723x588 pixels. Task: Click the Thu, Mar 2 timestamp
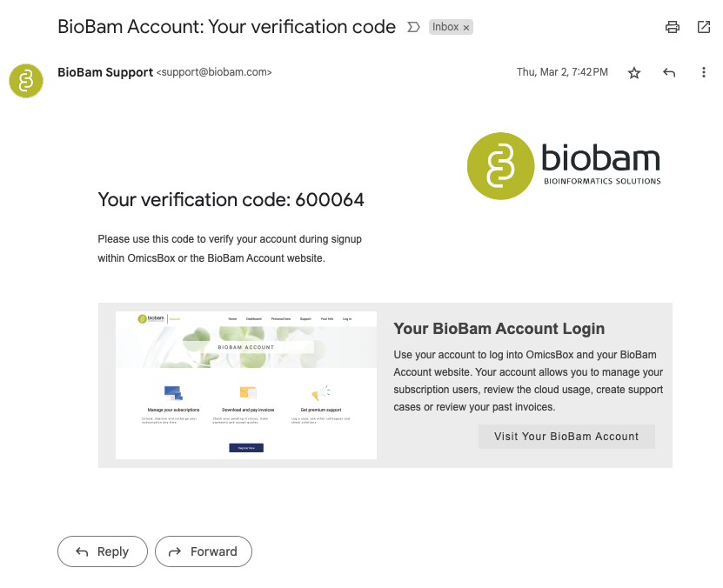tap(562, 72)
